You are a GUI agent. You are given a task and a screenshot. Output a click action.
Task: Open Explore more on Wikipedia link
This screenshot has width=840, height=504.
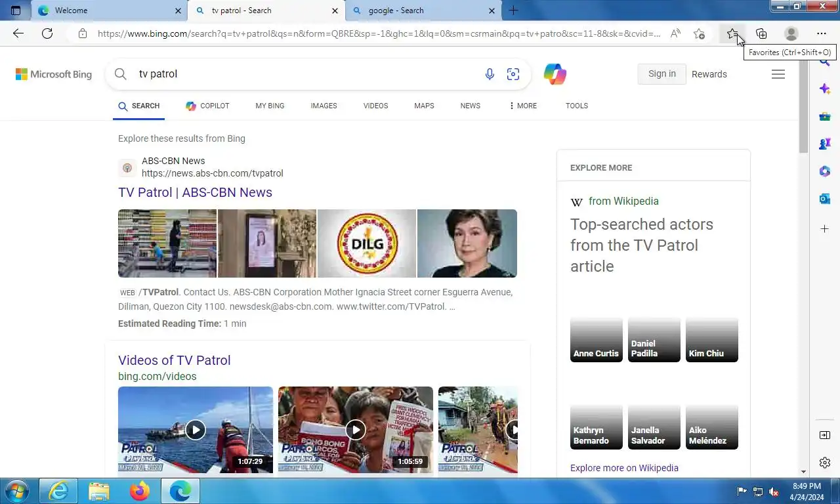click(624, 468)
